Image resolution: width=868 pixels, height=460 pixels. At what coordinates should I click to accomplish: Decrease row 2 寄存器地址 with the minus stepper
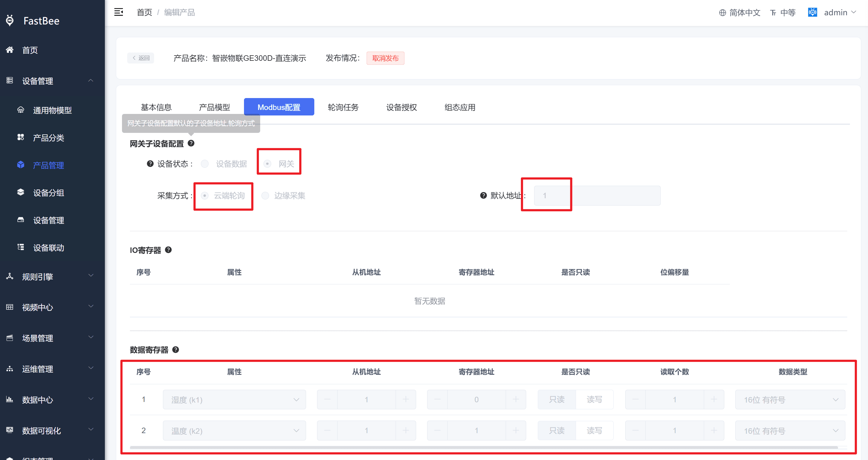(x=438, y=430)
